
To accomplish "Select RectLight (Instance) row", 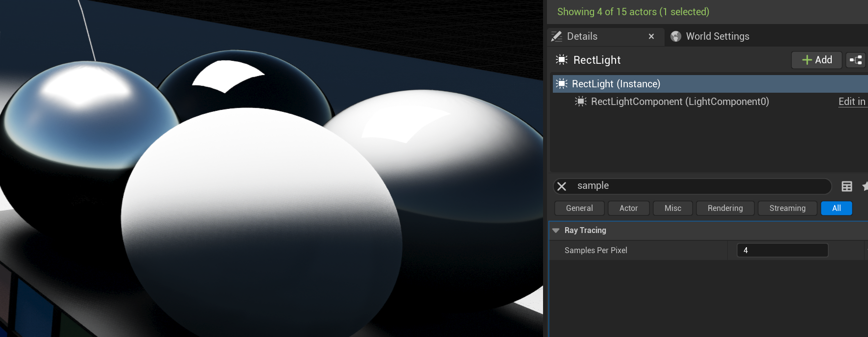I will click(710, 84).
